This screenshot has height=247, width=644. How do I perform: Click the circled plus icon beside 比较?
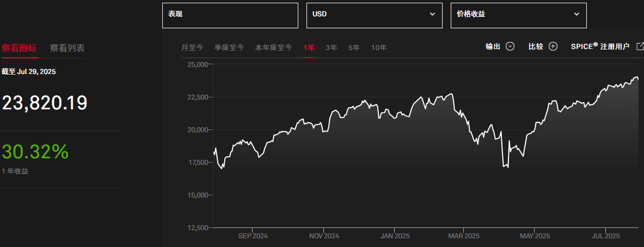coord(553,46)
